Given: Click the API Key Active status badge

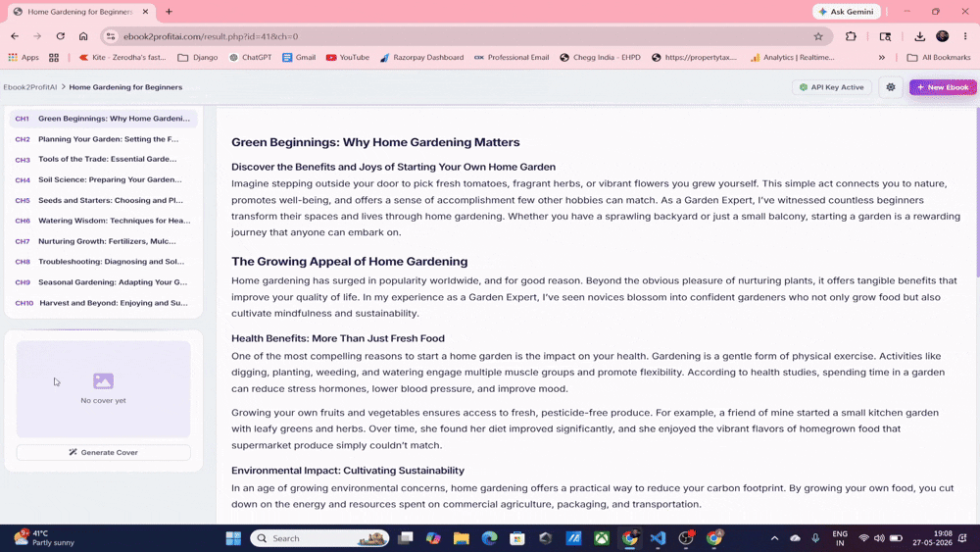Looking at the screenshot, I should point(831,87).
